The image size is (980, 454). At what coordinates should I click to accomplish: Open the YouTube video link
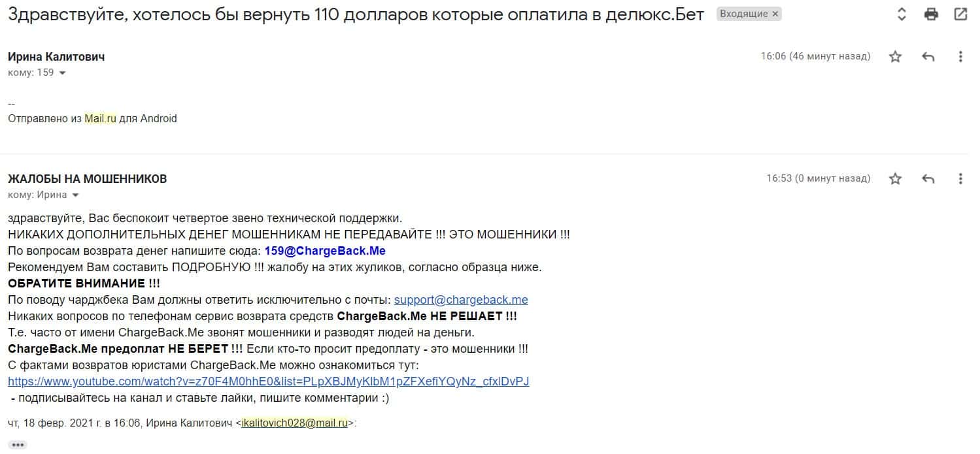tap(268, 381)
